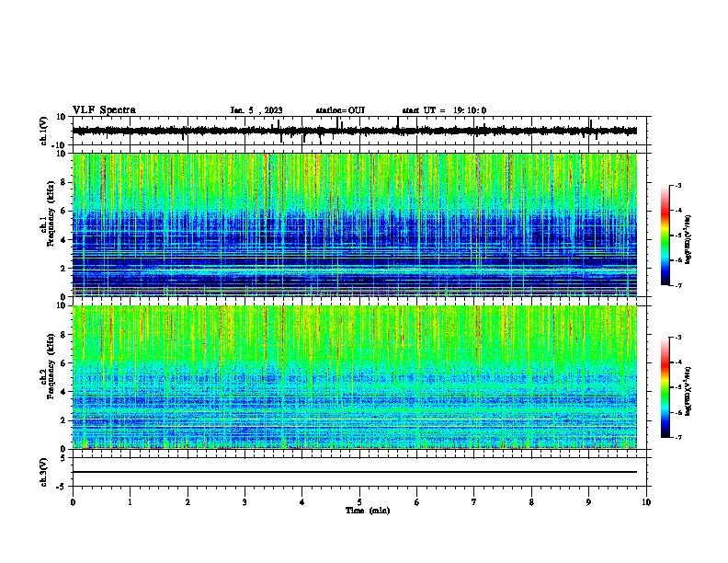Image resolution: width=728 pixels, height=563 pixels.
Task: Click the "-7" tick on ch.1 colorbar
Action: click(x=678, y=285)
